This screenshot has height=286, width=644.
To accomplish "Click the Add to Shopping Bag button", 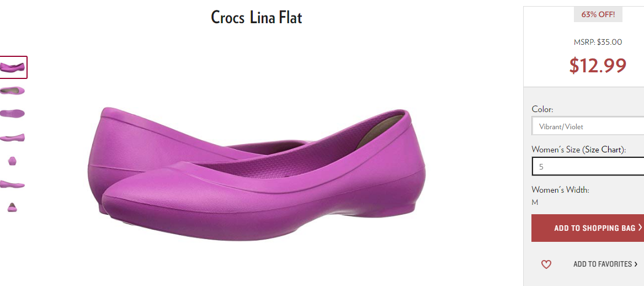I will (588, 228).
